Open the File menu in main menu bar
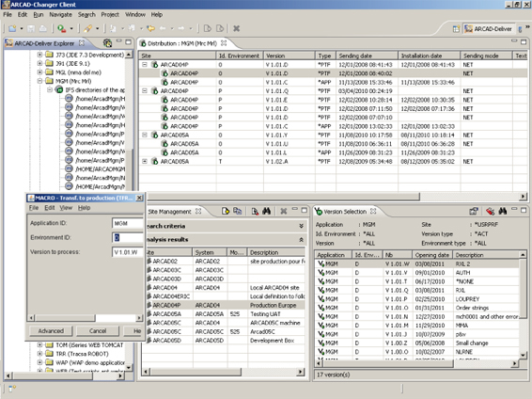The height and width of the screenshot is (399, 532). point(8,15)
